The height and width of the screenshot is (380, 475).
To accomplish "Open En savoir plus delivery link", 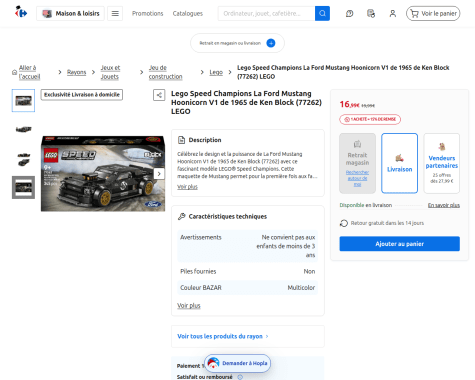I will [x=444, y=205].
